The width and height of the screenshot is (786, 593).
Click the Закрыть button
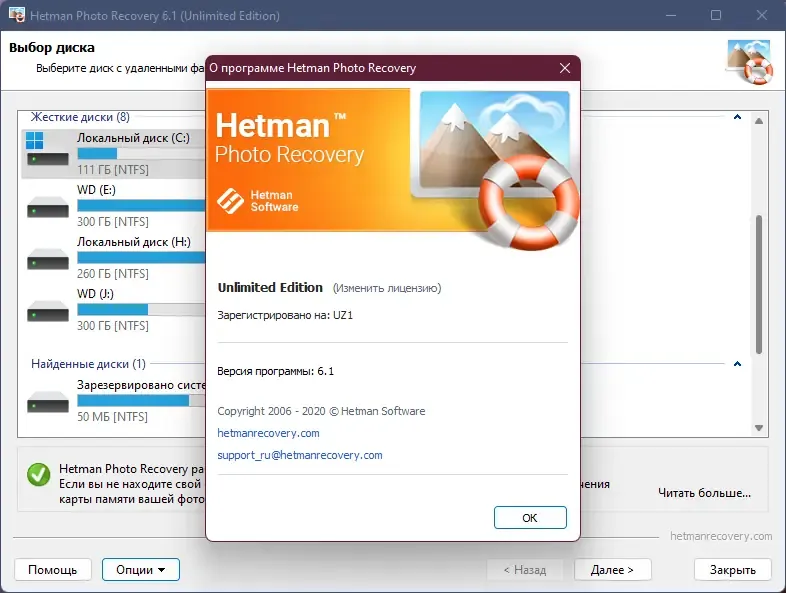coord(732,569)
